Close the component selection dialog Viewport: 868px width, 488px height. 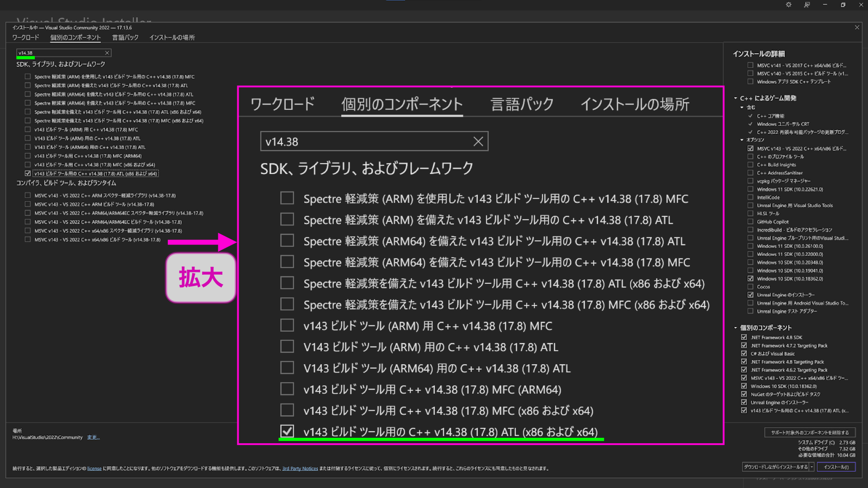(857, 28)
